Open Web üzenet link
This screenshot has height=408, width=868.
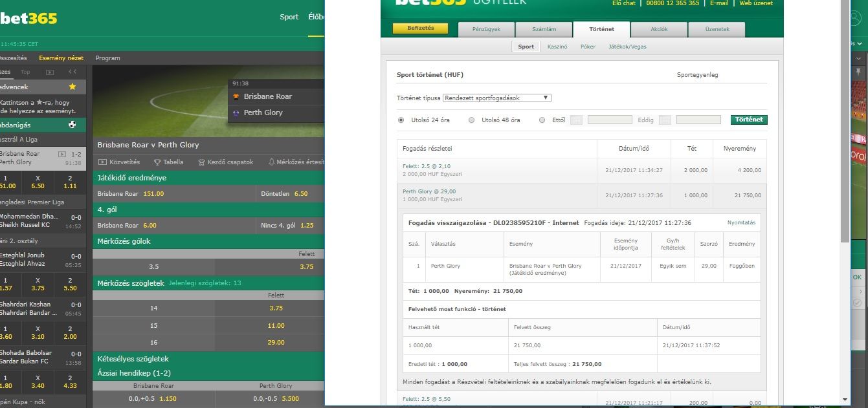click(756, 3)
